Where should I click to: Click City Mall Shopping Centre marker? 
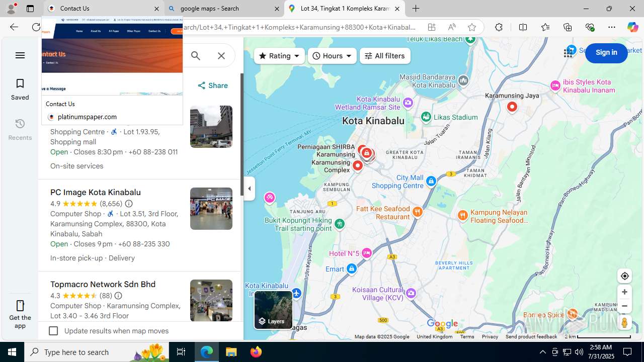(x=431, y=182)
